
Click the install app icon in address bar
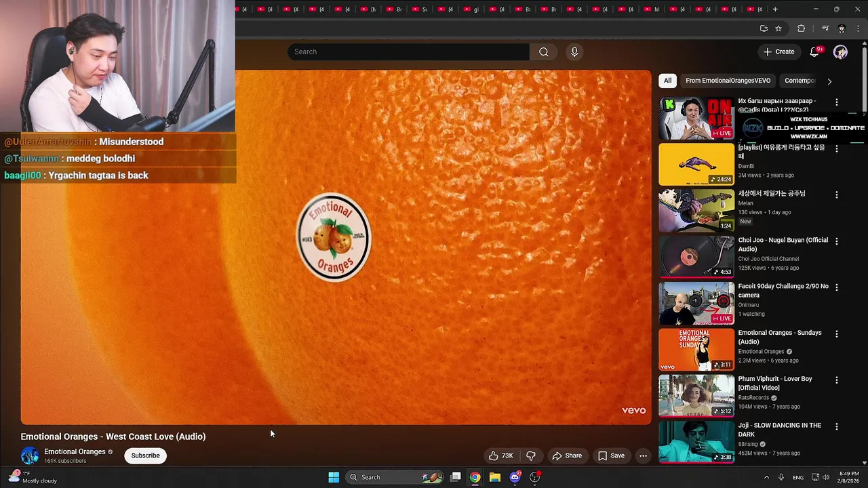(x=764, y=28)
